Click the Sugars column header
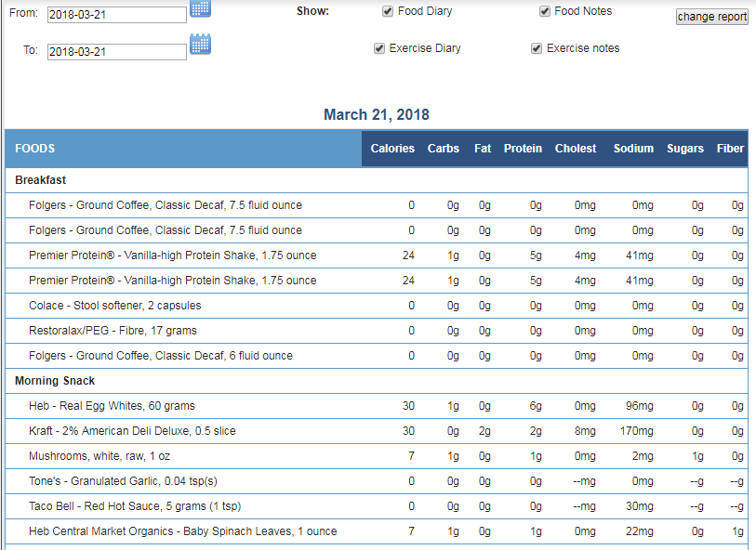Screen dimensions: 756x550 [685, 149]
